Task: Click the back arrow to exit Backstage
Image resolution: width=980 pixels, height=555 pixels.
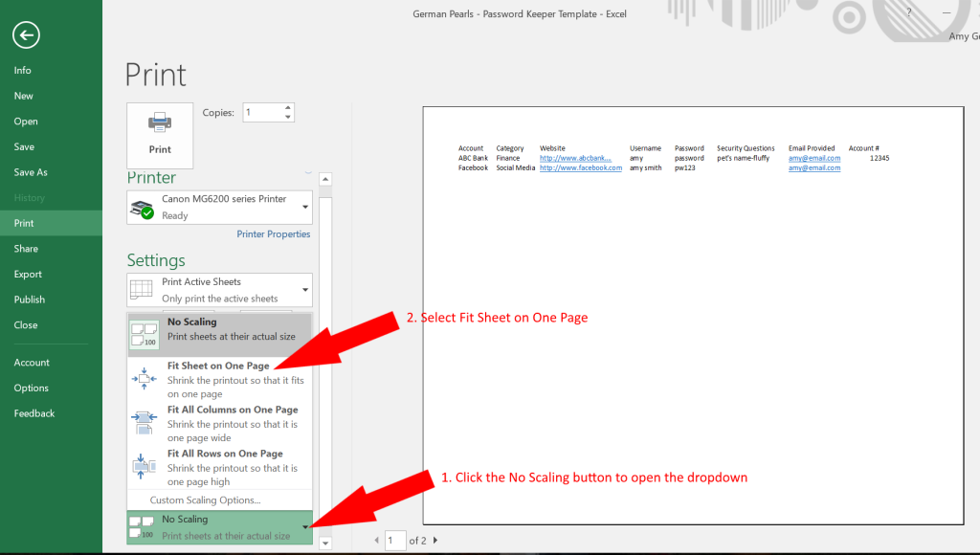Action: [26, 35]
